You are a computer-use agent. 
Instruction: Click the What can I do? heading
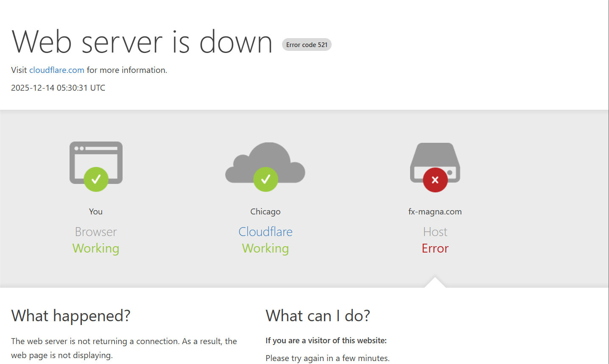click(x=318, y=316)
